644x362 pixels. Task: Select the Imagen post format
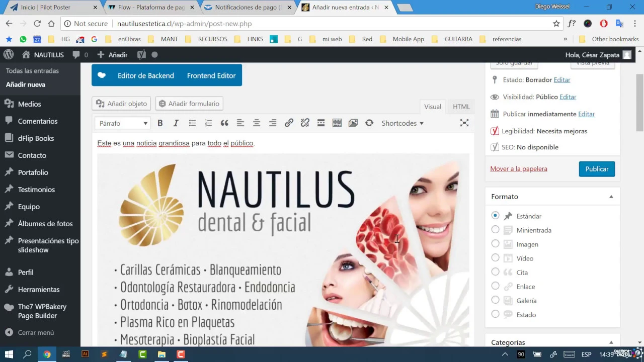coord(496,243)
